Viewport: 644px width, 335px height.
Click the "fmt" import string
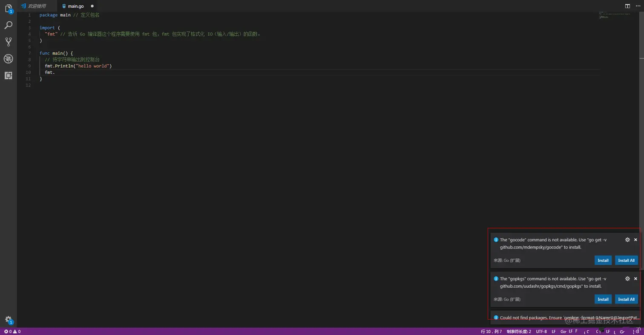tap(51, 34)
